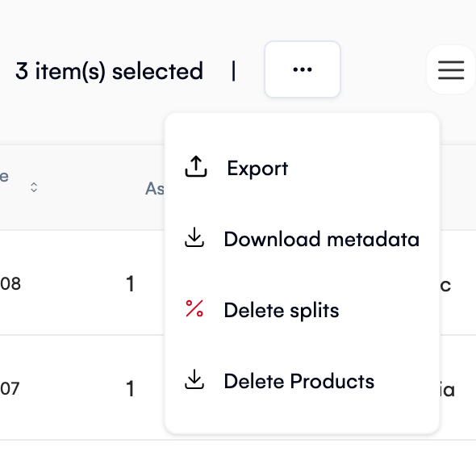This screenshot has height=452, width=476.
Task: Toggle the column sort arrows icon
Action: point(34,187)
